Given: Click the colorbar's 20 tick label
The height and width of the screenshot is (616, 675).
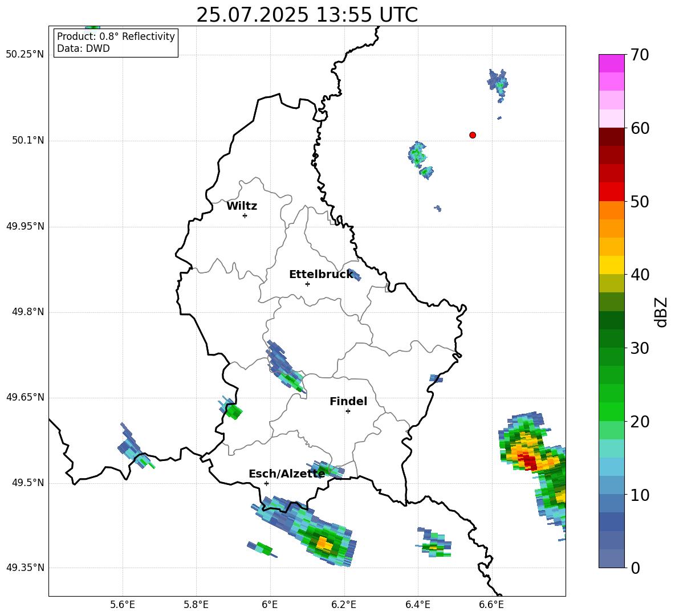Looking at the screenshot, I should tap(640, 421).
